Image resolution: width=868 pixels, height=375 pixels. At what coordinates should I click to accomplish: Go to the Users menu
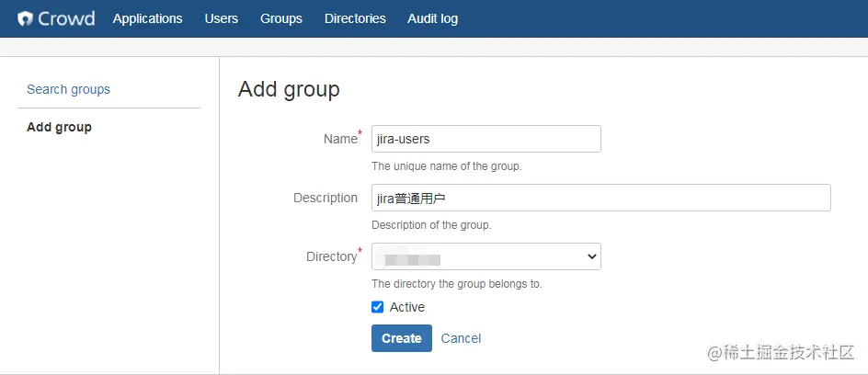click(x=221, y=18)
